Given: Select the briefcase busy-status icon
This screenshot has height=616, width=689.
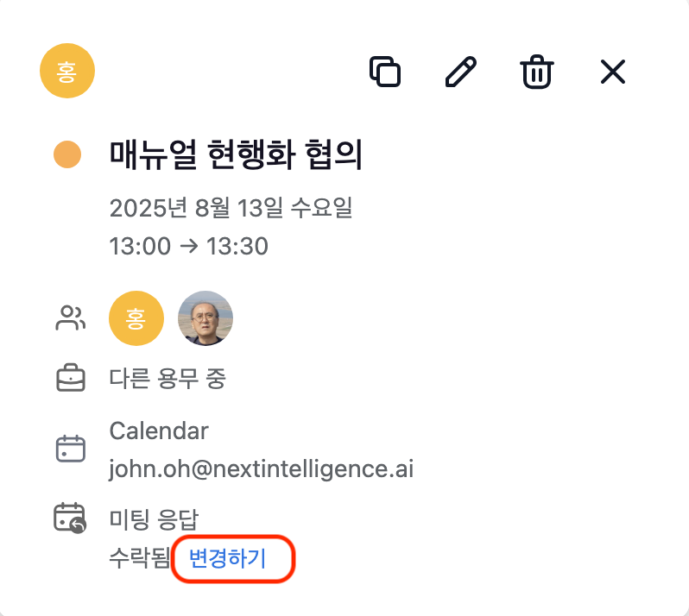Looking at the screenshot, I should 71,378.
